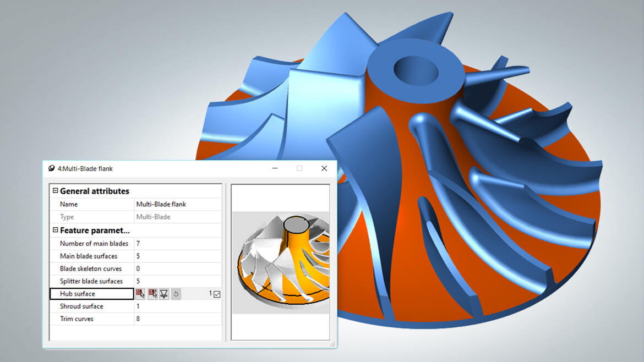Minimize the Multi-Blade flank dialog
This screenshot has height=362, width=644.
pos(275,168)
